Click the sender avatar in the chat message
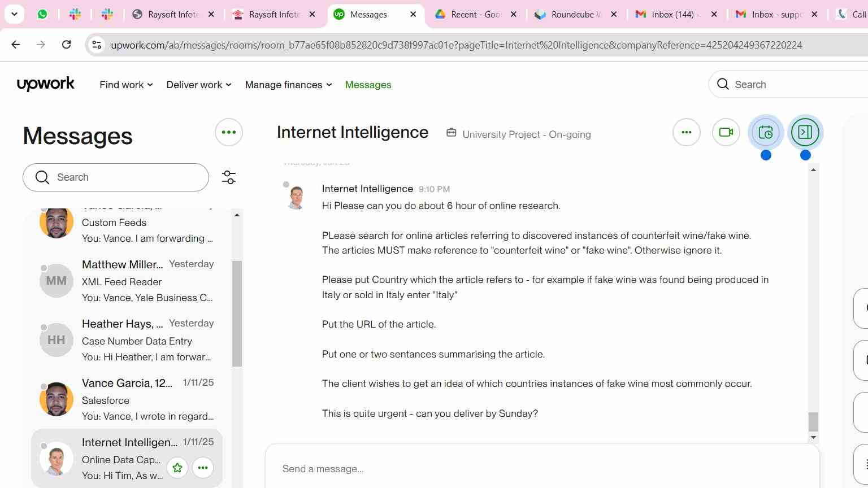Viewport: 868px width, 488px height. (x=296, y=197)
